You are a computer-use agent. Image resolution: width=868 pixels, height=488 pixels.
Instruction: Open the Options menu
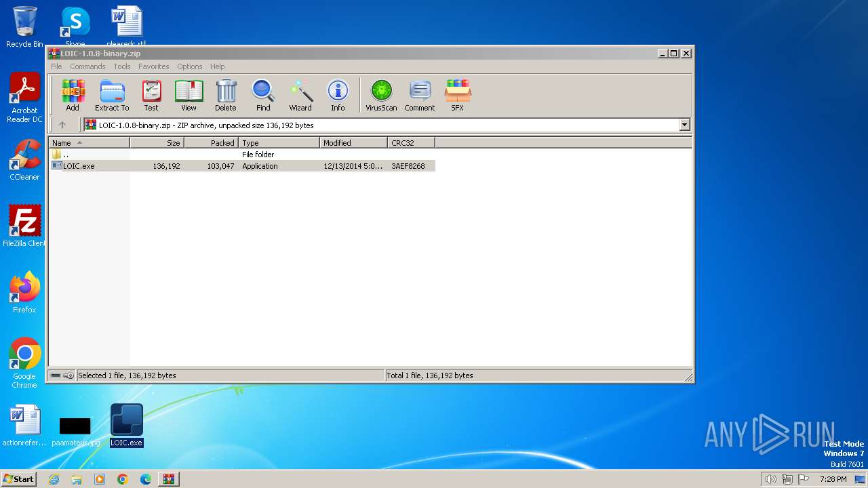point(190,66)
